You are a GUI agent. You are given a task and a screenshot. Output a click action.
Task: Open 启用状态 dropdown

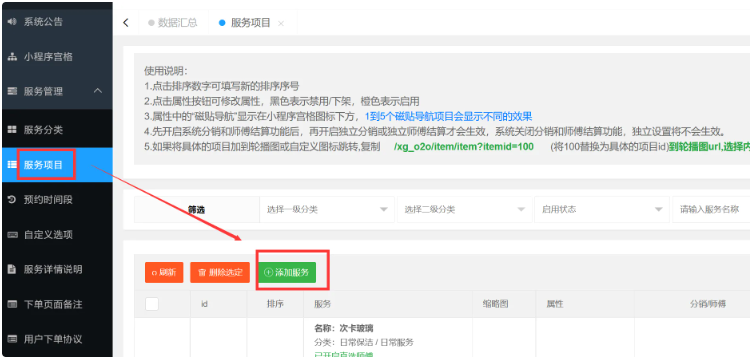(602, 210)
